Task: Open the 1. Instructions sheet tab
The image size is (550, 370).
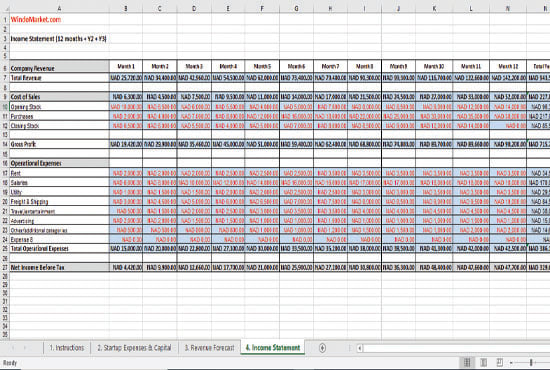Action: coord(67,348)
